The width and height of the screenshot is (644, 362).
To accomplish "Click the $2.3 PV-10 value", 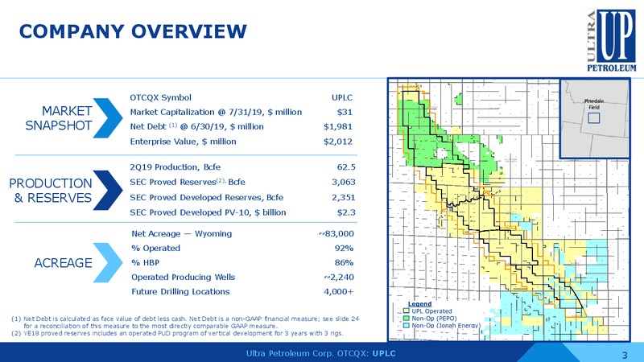I will point(346,212).
